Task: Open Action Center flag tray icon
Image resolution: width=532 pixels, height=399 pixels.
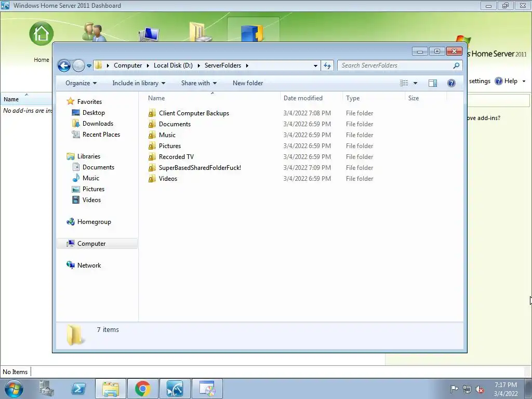Action: [x=454, y=389]
